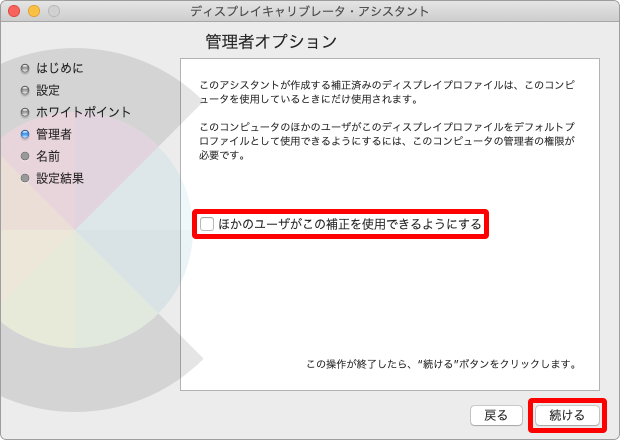The width and height of the screenshot is (620, 440).
Task: Go to the はじめに step label
Action: coord(60,68)
